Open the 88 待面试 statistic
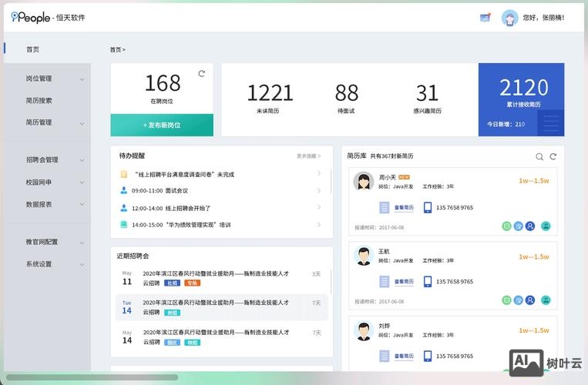The image size is (588, 385). coord(347,97)
